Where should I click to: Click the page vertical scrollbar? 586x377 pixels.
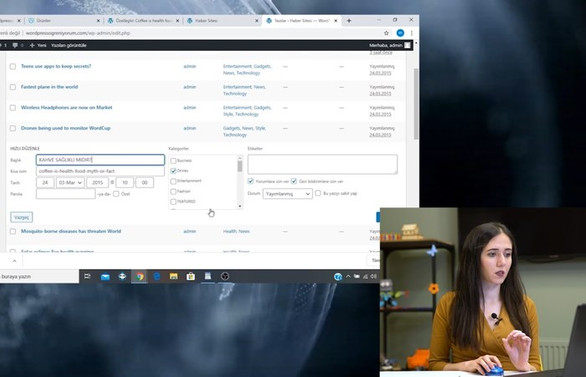(416, 104)
